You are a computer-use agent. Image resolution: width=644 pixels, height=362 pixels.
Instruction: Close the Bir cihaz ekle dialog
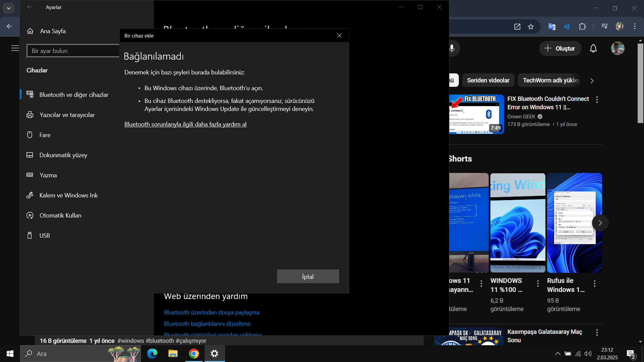coord(339,36)
